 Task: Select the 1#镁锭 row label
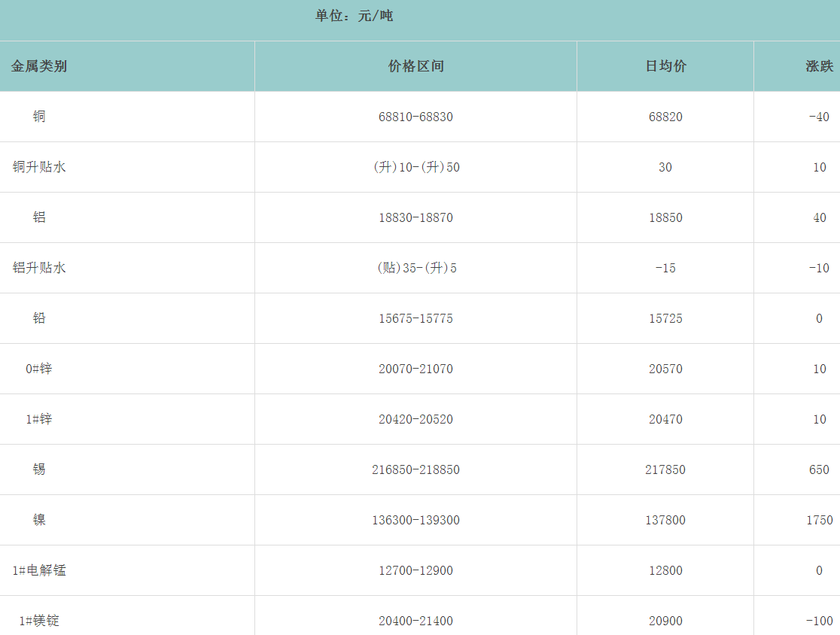(39, 621)
